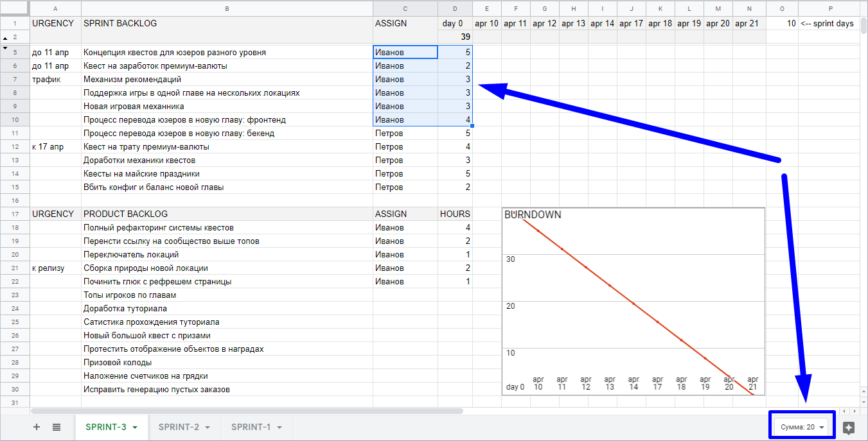Click the HOURS header cell
Image resolution: width=868 pixels, height=441 pixels.
coord(455,214)
